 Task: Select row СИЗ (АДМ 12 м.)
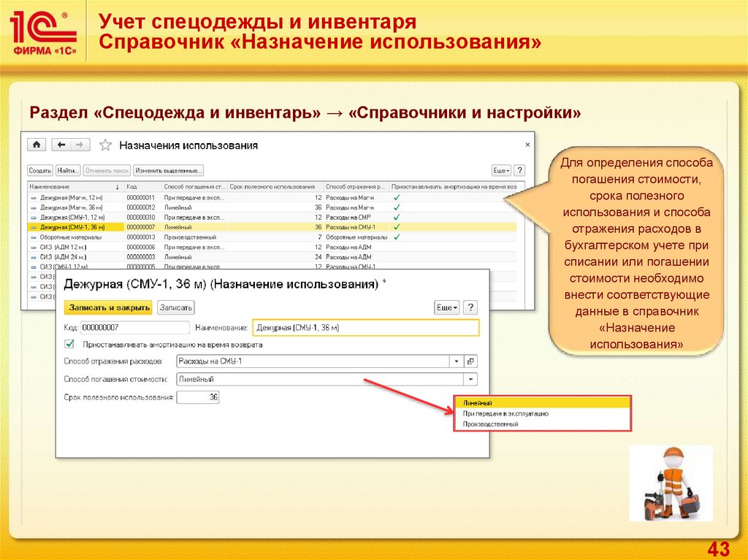tap(272, 247)
